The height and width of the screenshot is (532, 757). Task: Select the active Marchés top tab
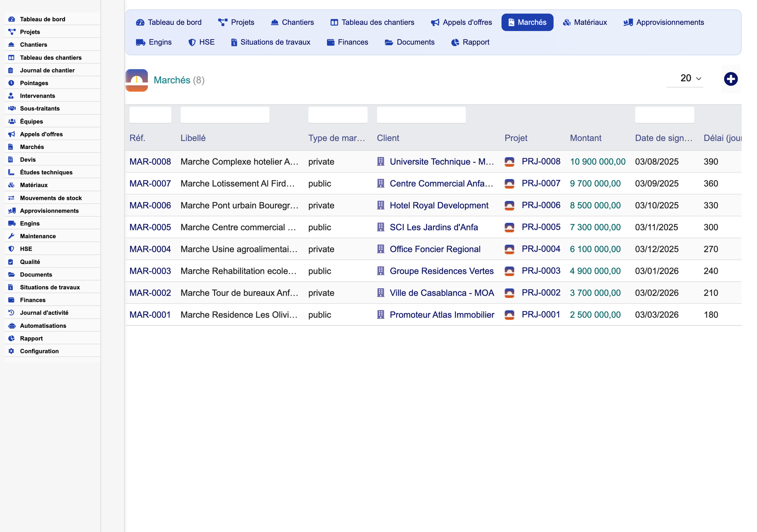click(x=527, y=22)
